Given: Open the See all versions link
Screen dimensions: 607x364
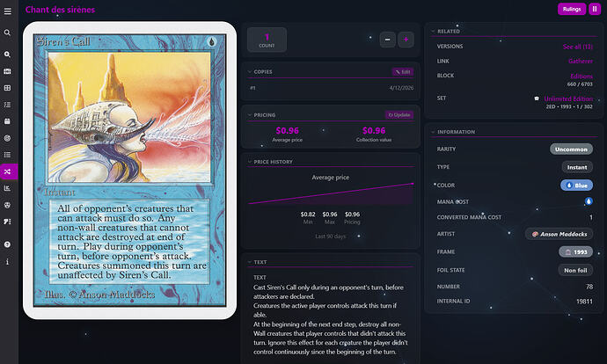Looking at the screenshot, I should coord(578,47).
